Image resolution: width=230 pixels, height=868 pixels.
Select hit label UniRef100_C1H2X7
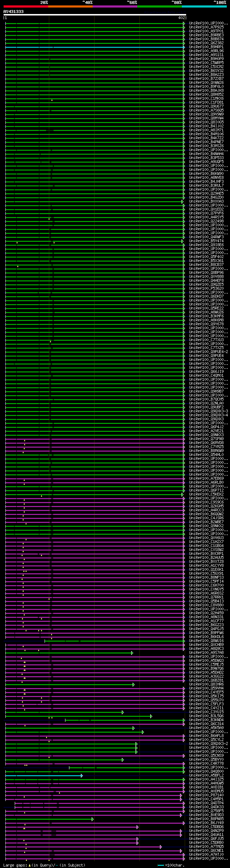point(206,542)
